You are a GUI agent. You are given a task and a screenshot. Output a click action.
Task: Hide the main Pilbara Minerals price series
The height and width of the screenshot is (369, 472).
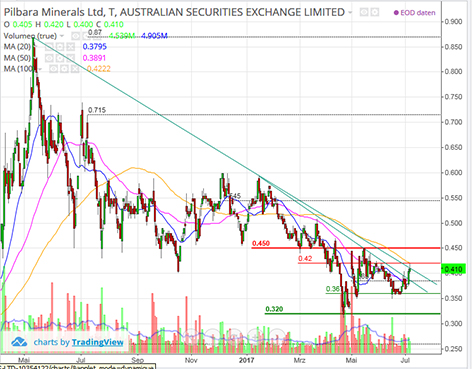coord(364,13)
